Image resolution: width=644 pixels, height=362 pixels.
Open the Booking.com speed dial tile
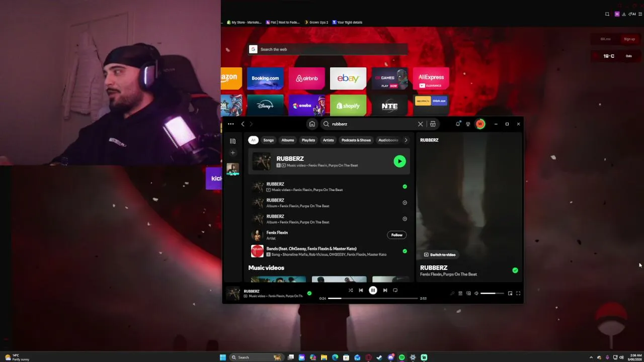tap(265, 78)
